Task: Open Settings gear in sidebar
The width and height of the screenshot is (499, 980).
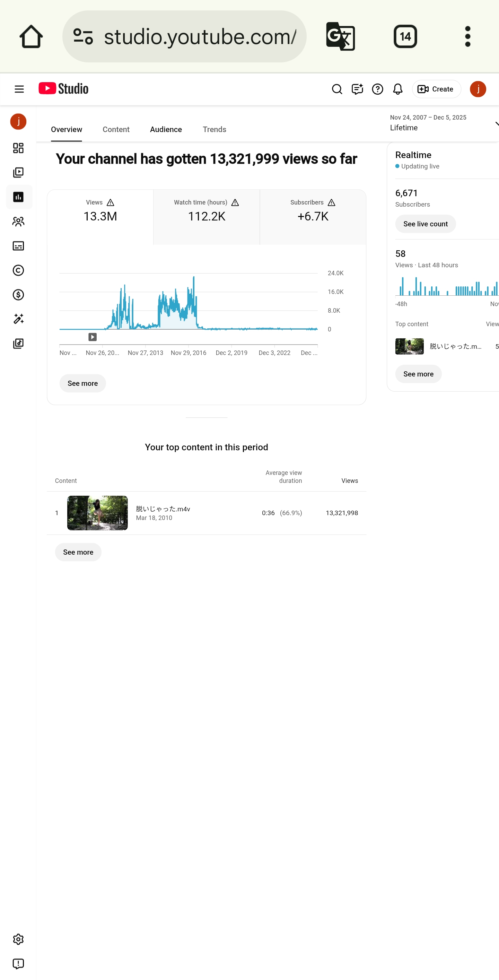Action: pos(18,939)
